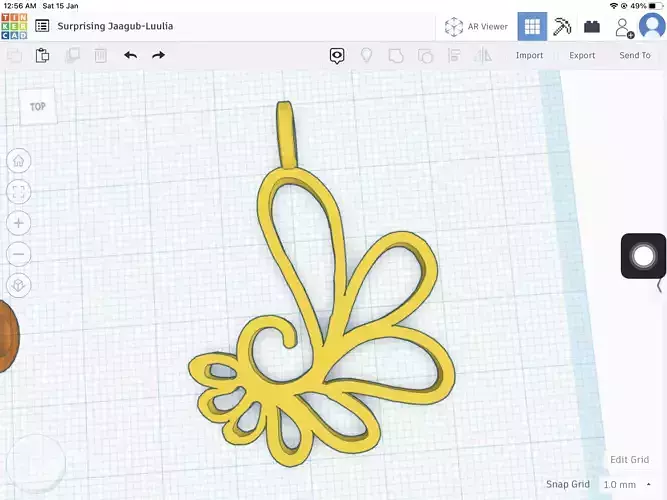This screenshot has width=667, height=500.
Task: Open the user profile avatar
Action: tap(652, 26)
